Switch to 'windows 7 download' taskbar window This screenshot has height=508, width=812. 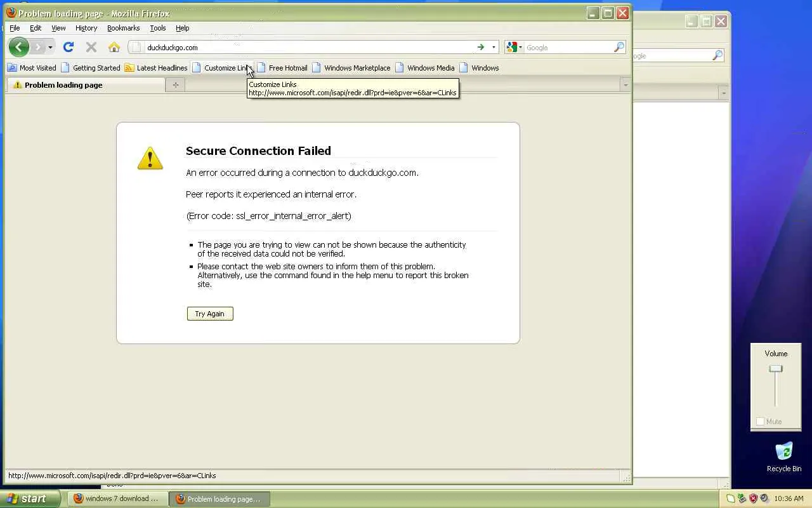(x=118, y=498)
